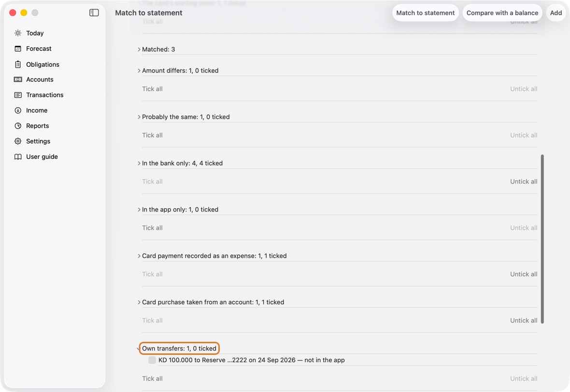Image resolution: width=570 pixels, height=392 pixels.
Task: Click the User guide book icon
Action: (18, 156)
